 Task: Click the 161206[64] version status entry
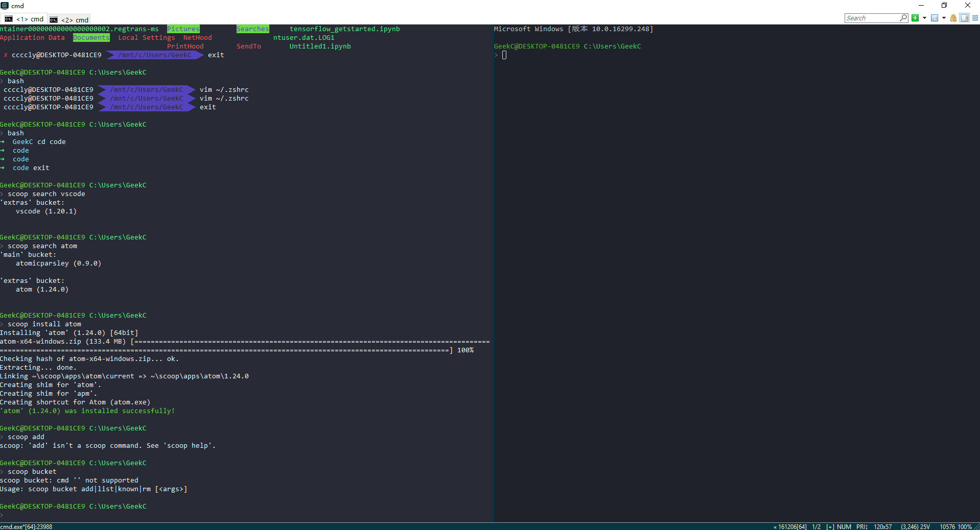(790, 526)
